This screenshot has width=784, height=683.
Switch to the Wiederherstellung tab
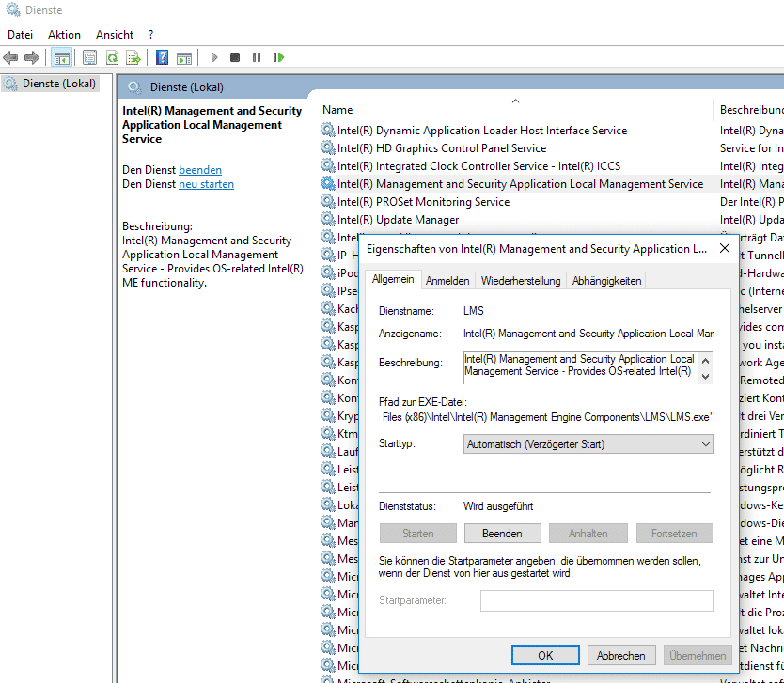click(521, 281)
